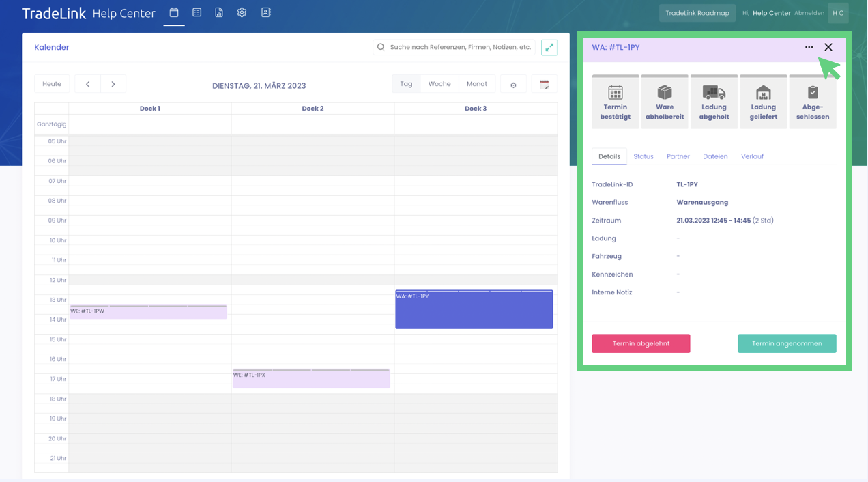
Task: Mark status as Ware abholbereit
Action: [x=664, y=102]
